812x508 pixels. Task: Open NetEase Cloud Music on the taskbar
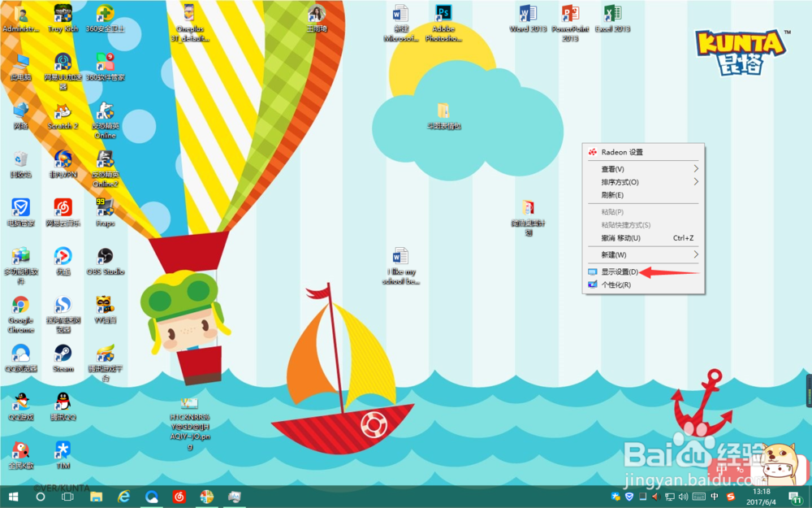point(179,497)
